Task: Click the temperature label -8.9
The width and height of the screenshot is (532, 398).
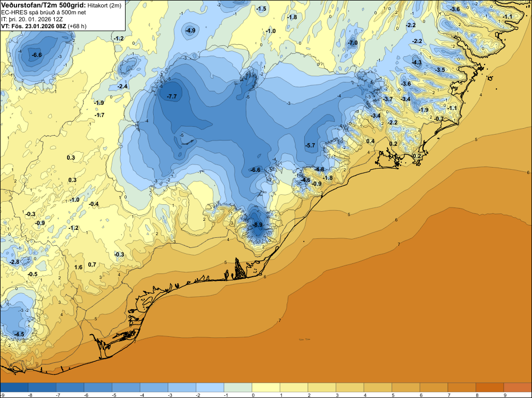Action: coord(258,225)
